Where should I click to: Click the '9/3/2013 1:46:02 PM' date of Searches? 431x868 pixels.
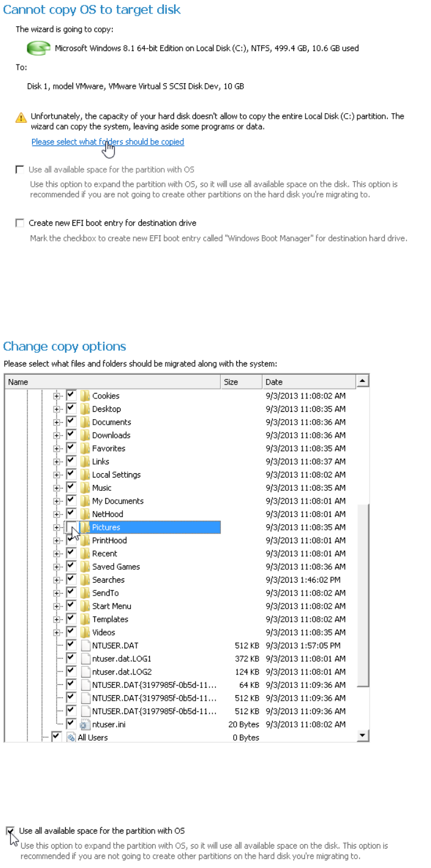pyautogui.click(x=303, y=580)
